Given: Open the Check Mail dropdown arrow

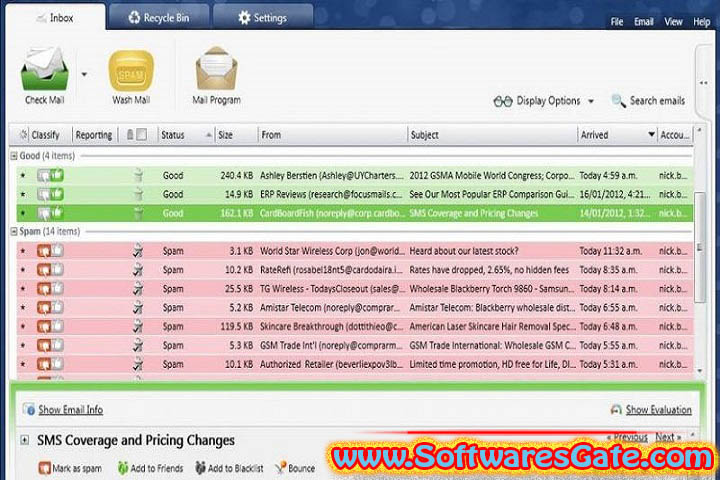Looking at the screenshot, I should point(84,74).
